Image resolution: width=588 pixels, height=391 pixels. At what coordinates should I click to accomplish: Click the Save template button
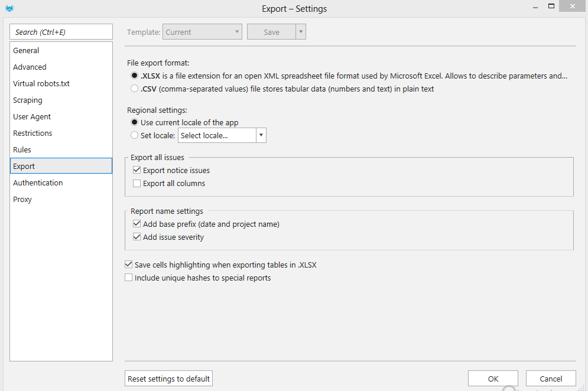click(271, 32)
